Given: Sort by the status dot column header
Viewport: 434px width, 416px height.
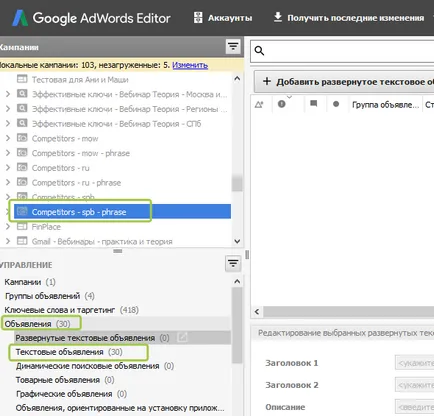Looking at the screenshot, I should click(x=336, y=104).
